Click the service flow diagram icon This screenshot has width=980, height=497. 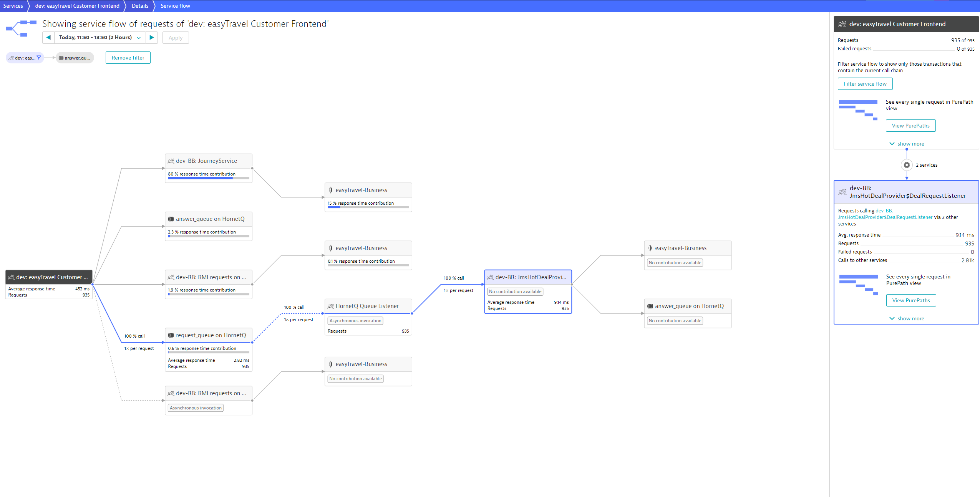point(21,28)
